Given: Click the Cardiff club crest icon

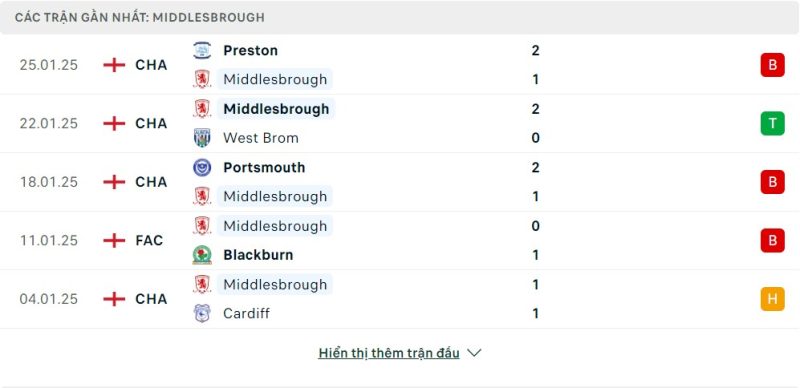Looking at the screenshot, I should [202, 313].
